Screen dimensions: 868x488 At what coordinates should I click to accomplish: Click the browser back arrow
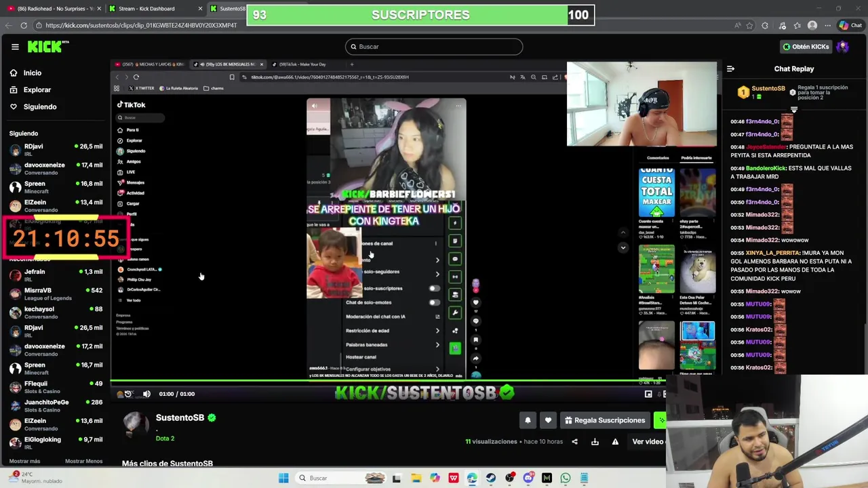pos(8,26)
